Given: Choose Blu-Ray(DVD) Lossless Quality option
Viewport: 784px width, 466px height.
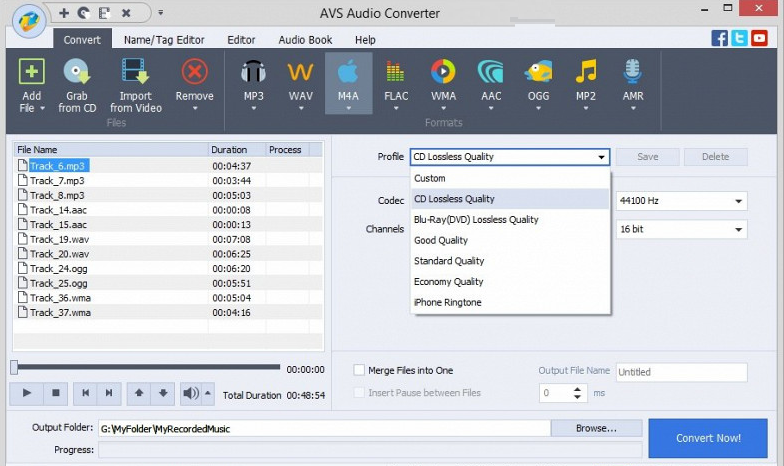Looking at the screenshot, I should click(510, 220).
